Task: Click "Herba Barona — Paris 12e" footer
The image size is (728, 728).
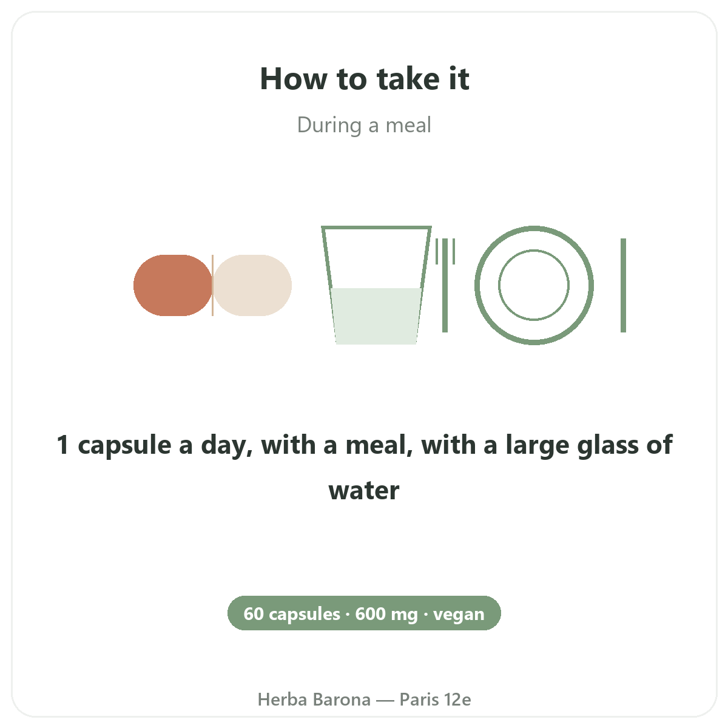Action: tap(365, 699)
